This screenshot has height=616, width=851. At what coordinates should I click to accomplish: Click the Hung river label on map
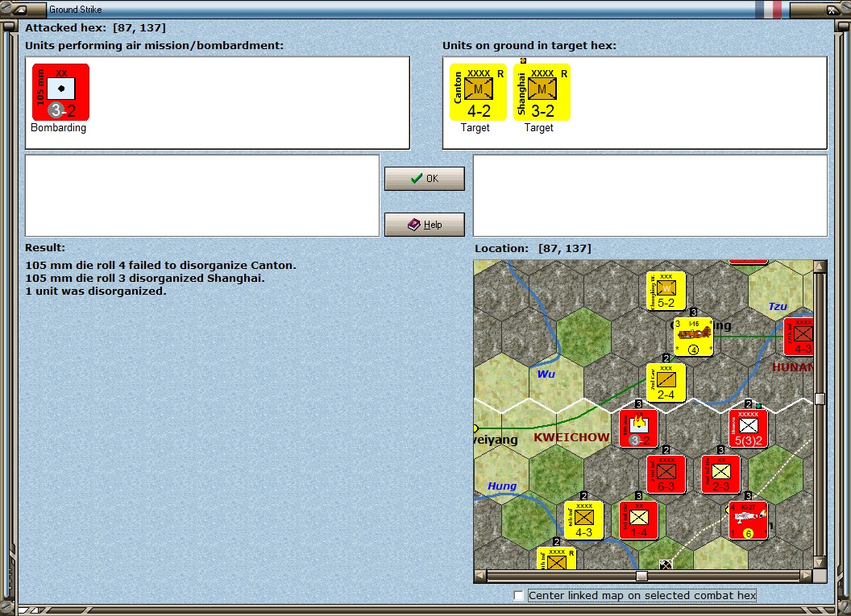pos(502,486)
